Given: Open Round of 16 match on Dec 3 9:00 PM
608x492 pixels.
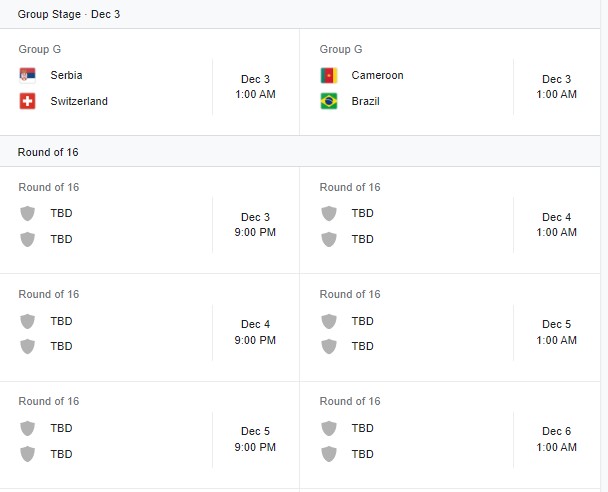Looking at the screenshot, I should click(255, 225).
